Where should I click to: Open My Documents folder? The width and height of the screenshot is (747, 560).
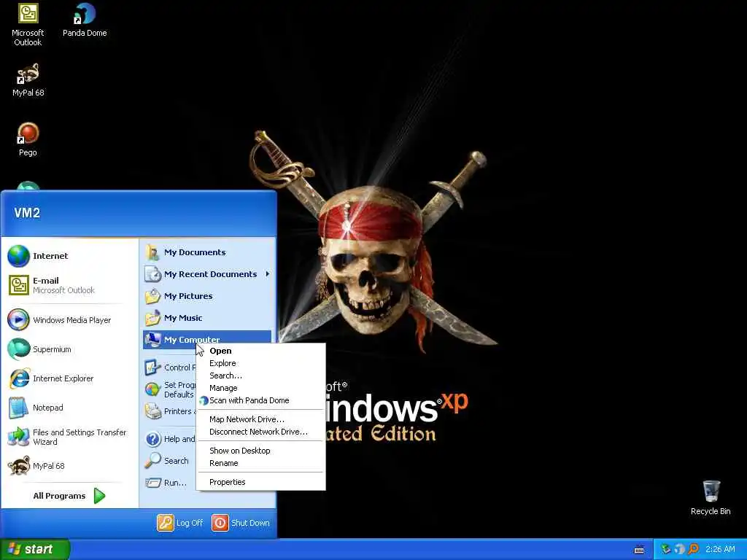pyautogui.click(x=207, y=252)
